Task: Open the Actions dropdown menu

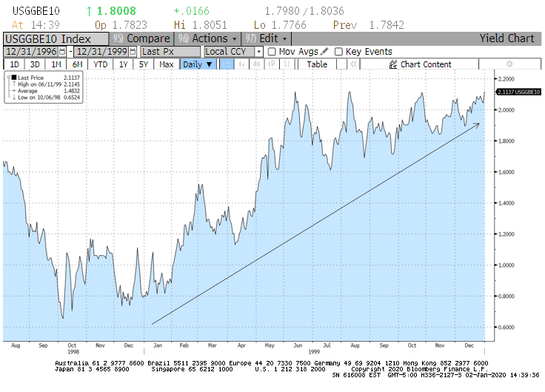Action: coord(207,38)
